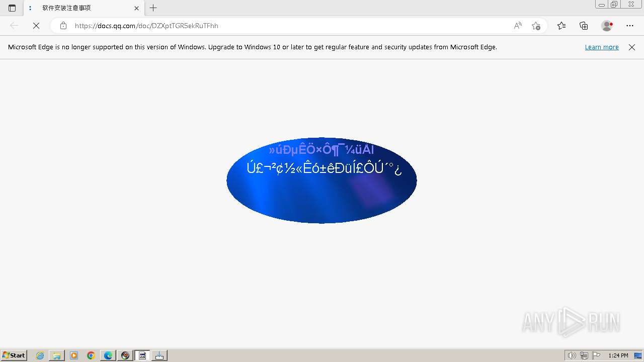The width and height of the screenshot is (644, 362).
Task: Add this page to favorites
Action: click(536, 26)
